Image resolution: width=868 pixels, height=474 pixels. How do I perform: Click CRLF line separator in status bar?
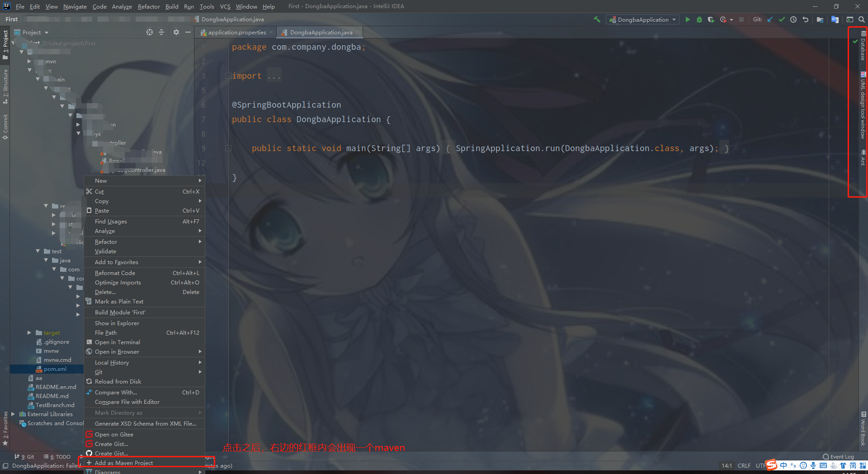744,465
